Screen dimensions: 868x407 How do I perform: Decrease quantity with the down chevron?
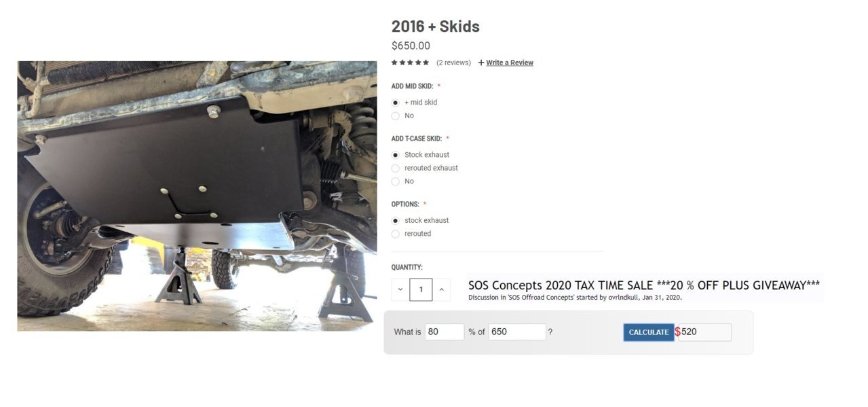(x=400, y=289)
